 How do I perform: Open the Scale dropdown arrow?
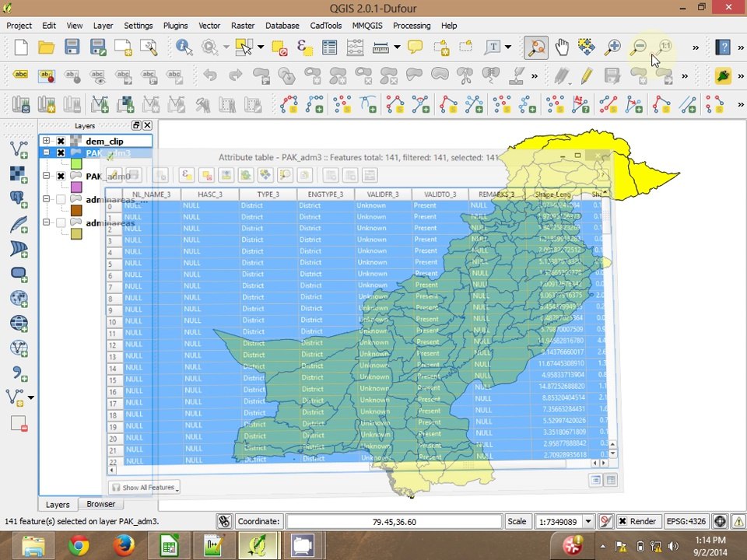[588, 521]
